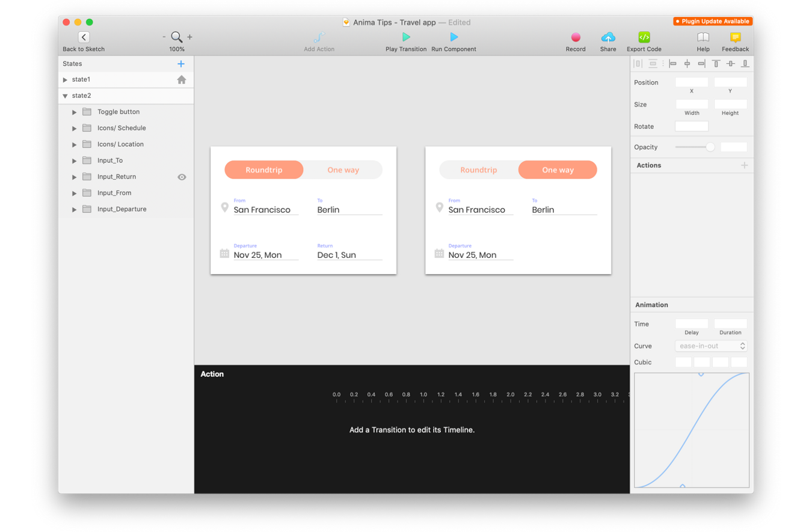812x532 pixels.
Task: Select One way toggle in left card
Action: (x=343, y=170)
